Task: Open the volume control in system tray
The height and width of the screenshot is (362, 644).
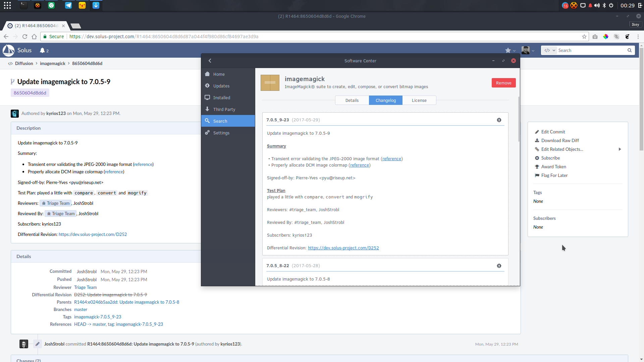Action: 597,5
